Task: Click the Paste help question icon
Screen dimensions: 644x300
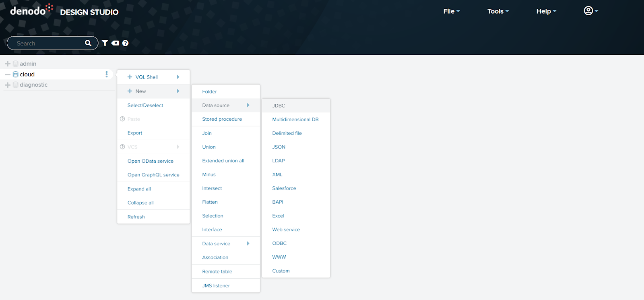Action: (x=122, y=119)
